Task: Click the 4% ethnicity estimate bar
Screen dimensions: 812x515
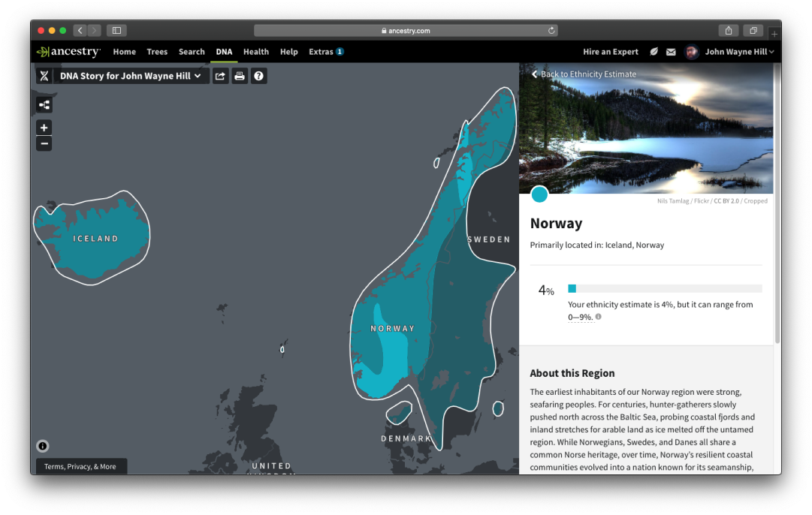Action: tap(665, 288)
